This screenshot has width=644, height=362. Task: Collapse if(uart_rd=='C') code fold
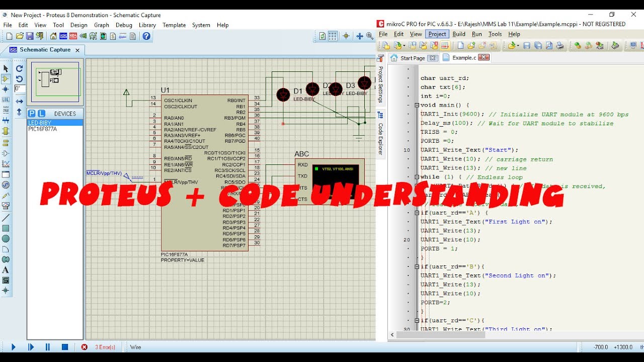pos(417,320)
